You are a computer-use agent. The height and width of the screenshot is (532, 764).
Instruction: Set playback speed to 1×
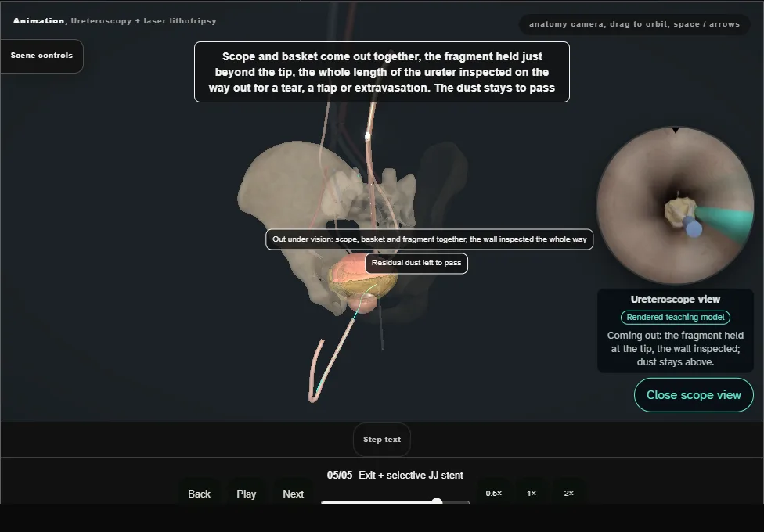pyautogui.click(x=531, y=493)
